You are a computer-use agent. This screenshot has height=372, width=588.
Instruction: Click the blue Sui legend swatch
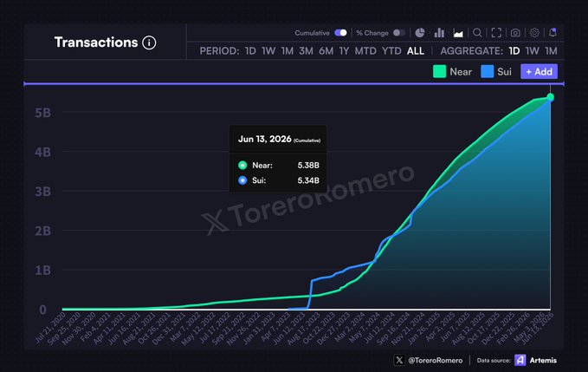488,71
